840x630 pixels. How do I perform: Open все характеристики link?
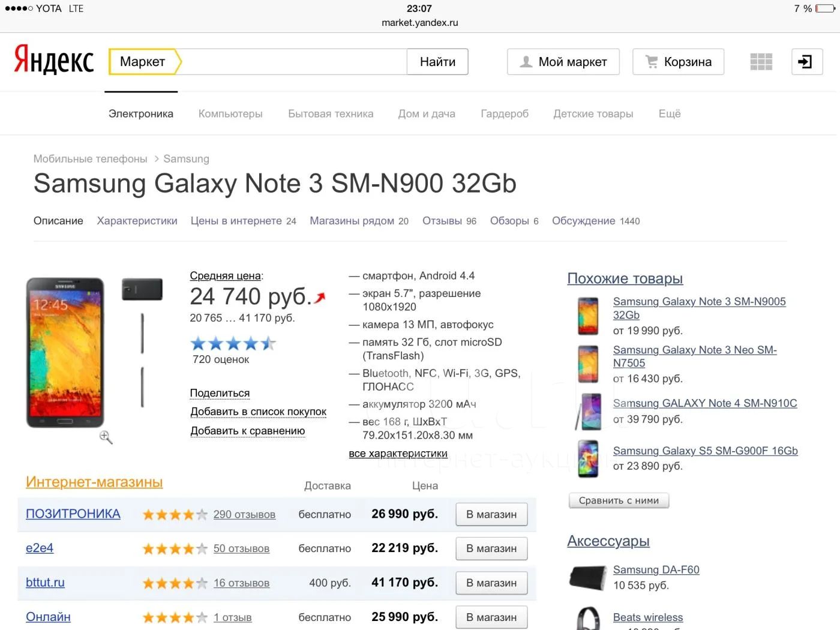[x=398, y=454]
